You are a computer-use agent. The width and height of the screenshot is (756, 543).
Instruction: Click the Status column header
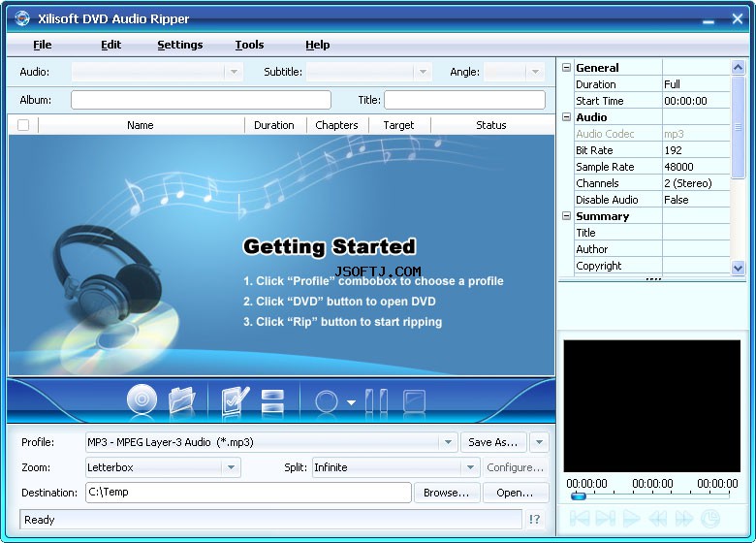coord(491,125)
